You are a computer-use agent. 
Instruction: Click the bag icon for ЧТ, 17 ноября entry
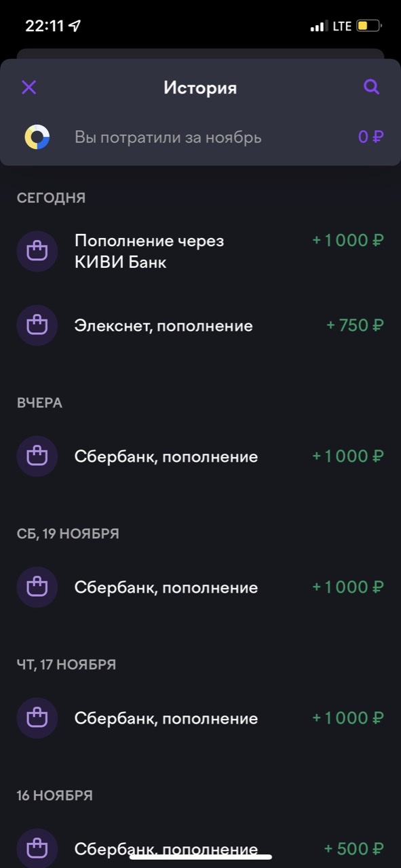click(37, 717)
